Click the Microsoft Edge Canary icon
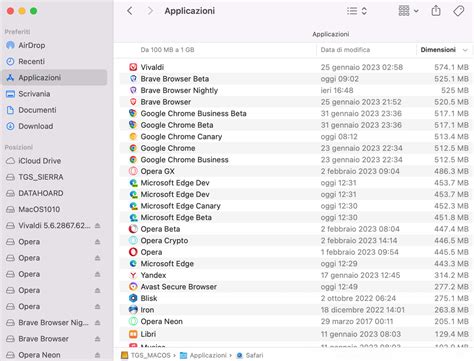Viewport: 474px width, 361px height. [x=133, y=206]
